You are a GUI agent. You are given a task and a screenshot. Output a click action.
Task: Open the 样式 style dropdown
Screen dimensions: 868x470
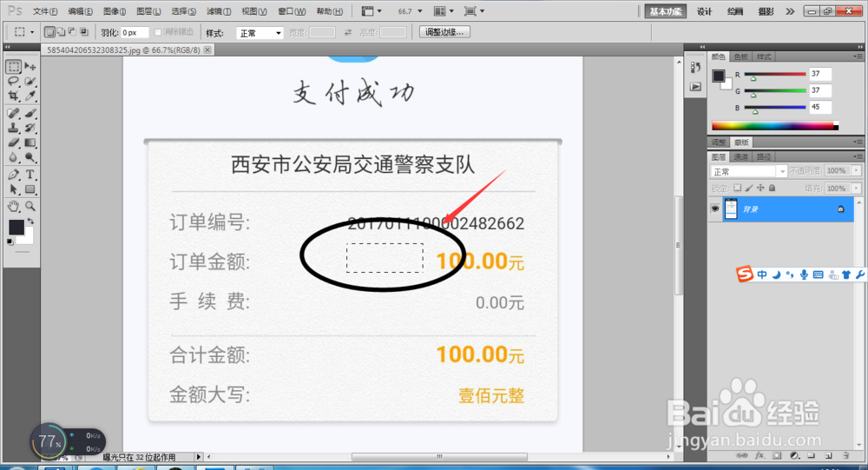coord(260,33)
